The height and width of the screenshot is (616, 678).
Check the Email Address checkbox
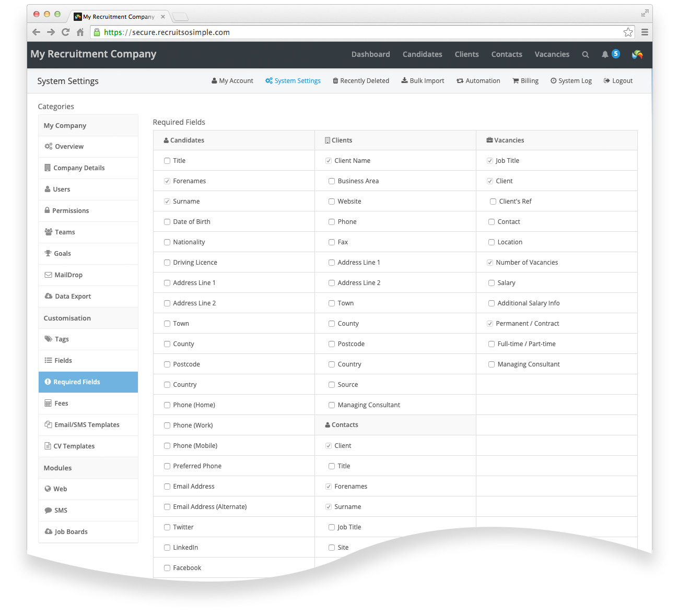(167, 487)
